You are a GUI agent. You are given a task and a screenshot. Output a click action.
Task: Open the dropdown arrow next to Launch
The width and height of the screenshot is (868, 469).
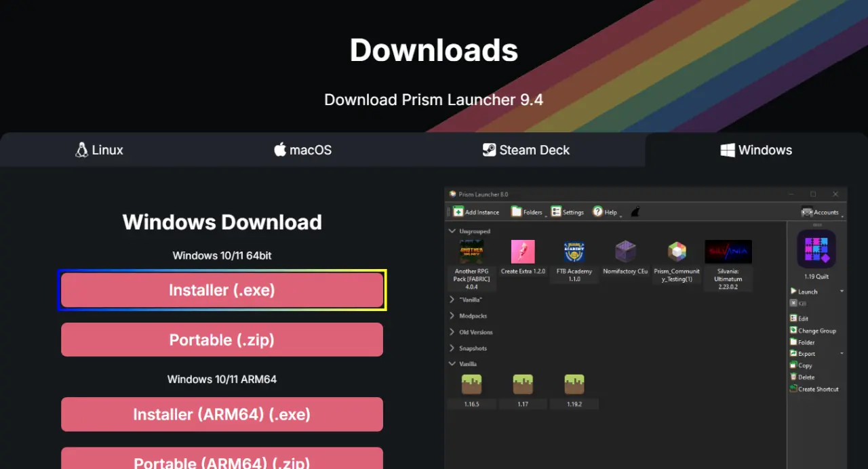pyautogui.click(x=842, y=291)
